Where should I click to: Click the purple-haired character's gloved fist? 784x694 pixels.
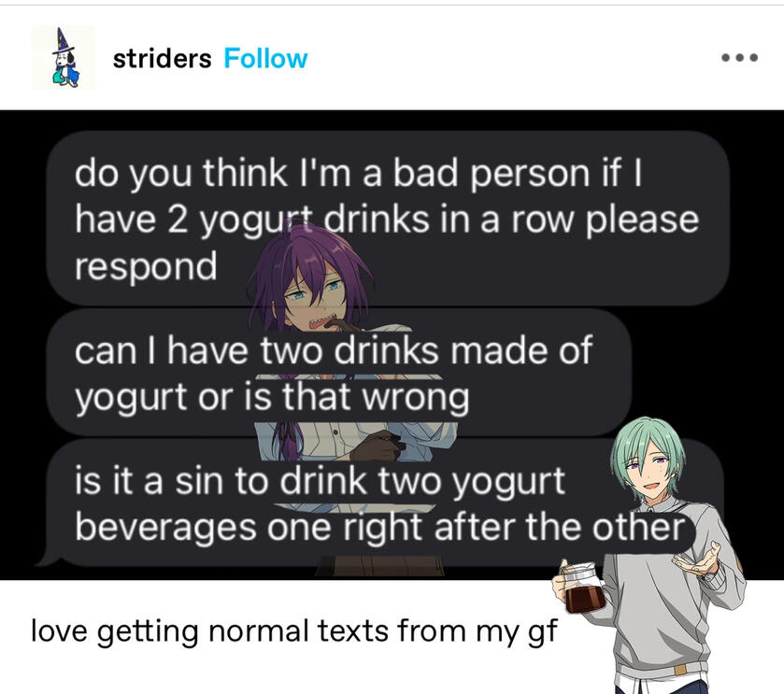click(x=378, y=446)
